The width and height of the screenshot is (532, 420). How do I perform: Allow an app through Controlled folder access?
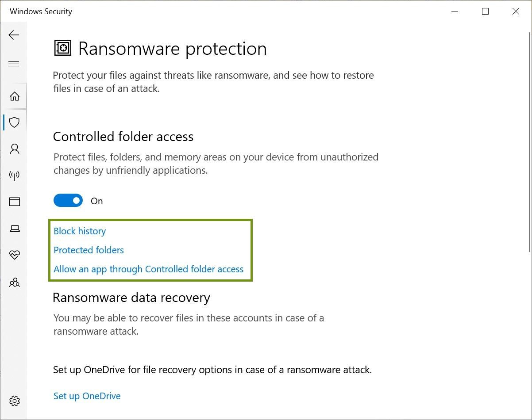pyautogui.click(x=148, y=269)
